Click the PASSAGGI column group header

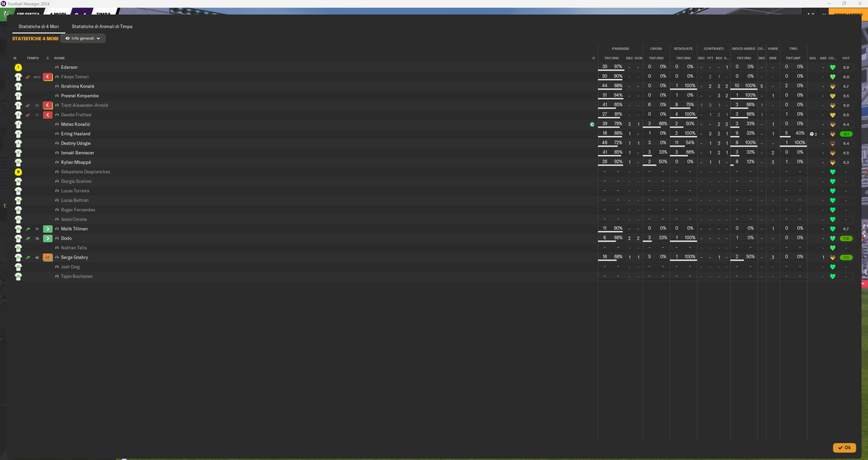pos(620,49)
